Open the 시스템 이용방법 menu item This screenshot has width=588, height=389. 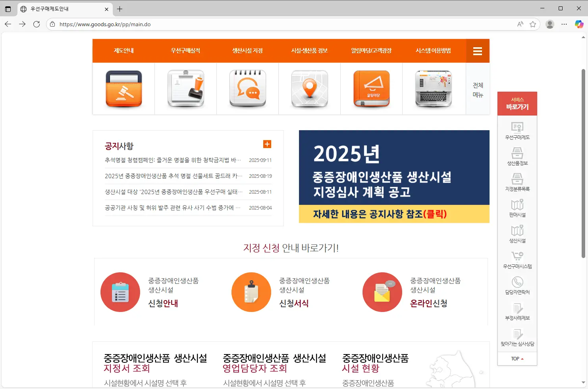pyautogui.click(x=433, y=51)
